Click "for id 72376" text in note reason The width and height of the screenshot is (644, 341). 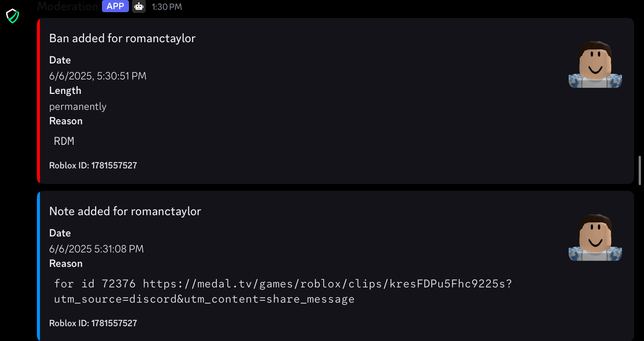point(94,284)
